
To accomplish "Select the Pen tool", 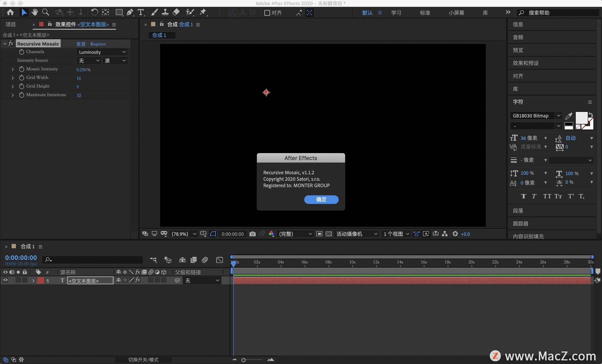I will click(x=130, y=12).
